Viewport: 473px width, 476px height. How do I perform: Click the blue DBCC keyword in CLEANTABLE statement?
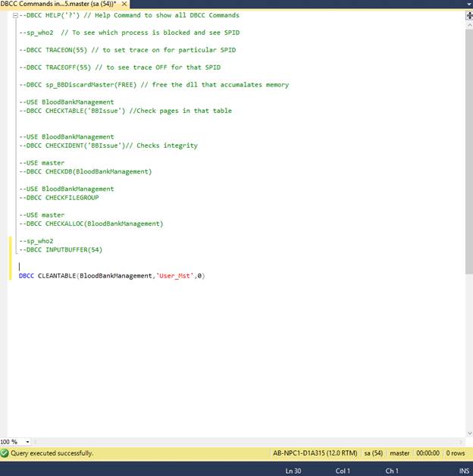click(27, 276)
